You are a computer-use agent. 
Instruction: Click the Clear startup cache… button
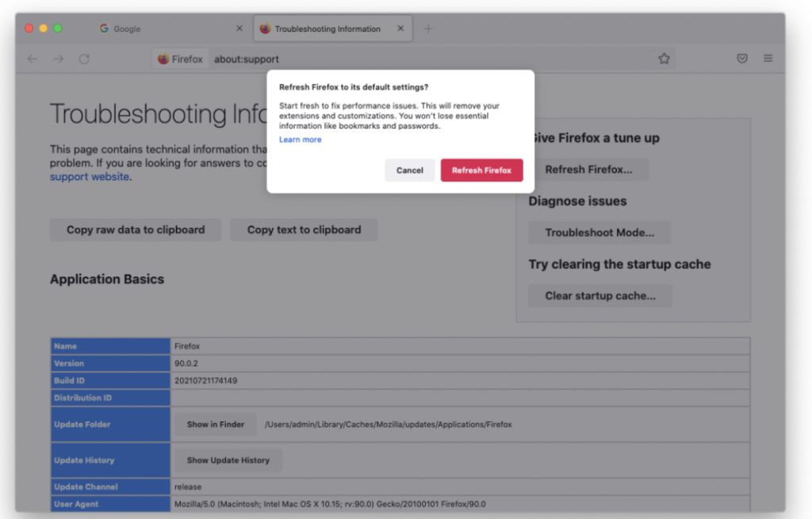[x=600, y=296]
